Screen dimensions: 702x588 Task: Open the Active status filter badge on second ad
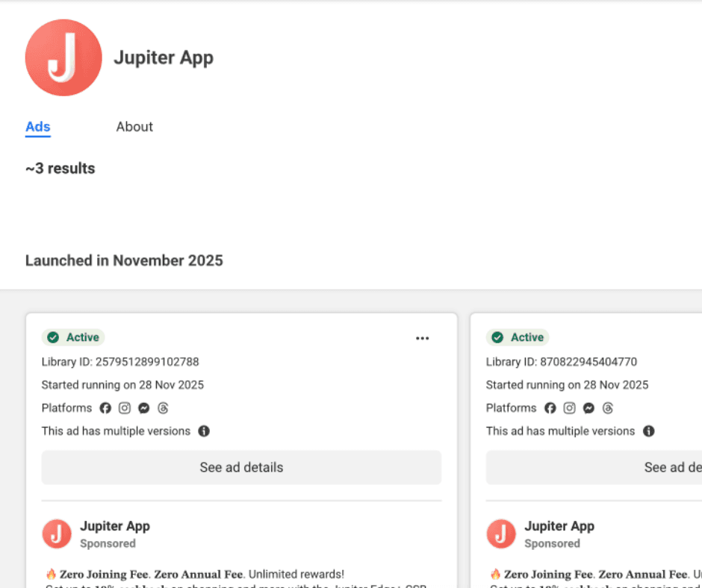(517, 337)
